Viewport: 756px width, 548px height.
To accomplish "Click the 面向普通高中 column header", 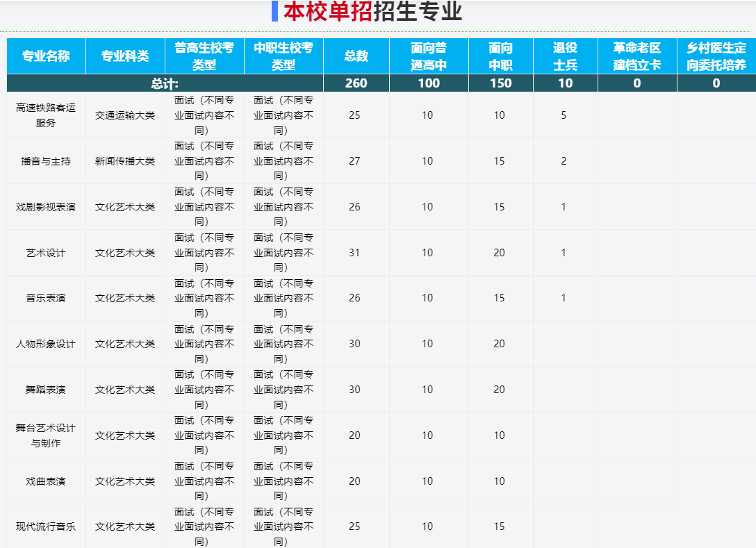I will (429, 56).
